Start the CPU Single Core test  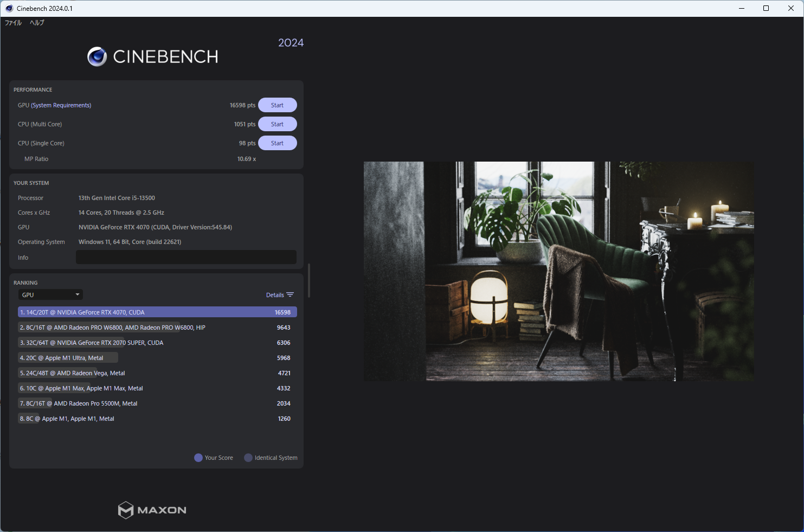[x=277, y=143]
